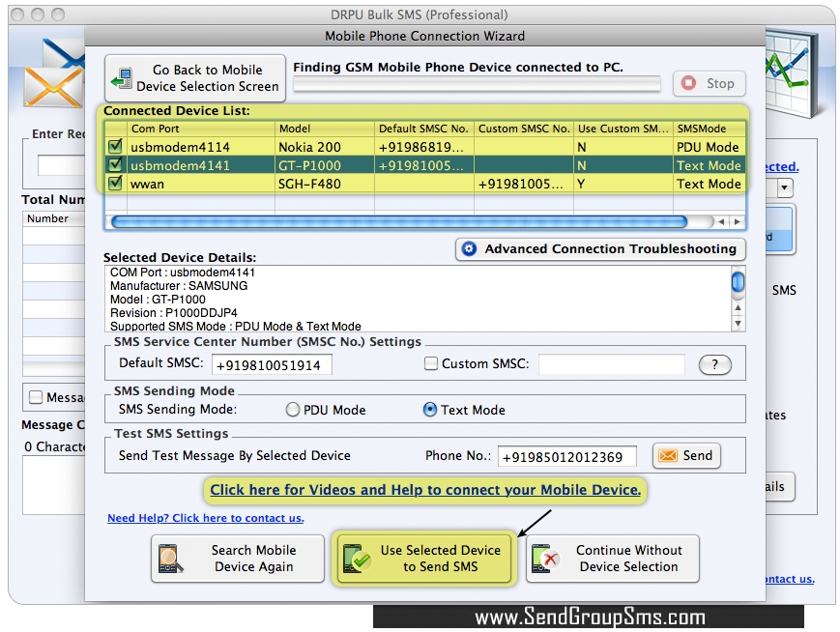Click the question mark help button
The image size is (840, 632).
click(x=714, y=364)
